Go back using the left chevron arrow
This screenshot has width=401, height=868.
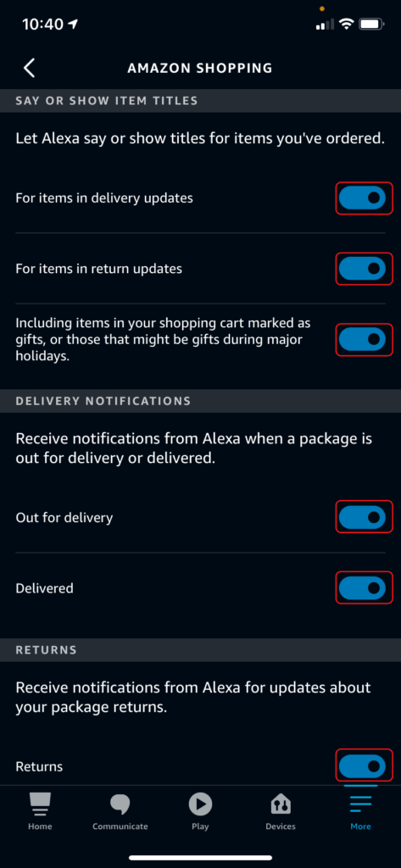click(30, 68)
